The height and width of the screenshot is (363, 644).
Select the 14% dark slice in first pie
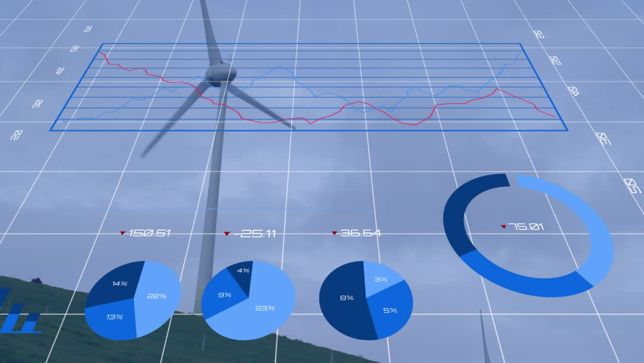(x=117, y=282)
